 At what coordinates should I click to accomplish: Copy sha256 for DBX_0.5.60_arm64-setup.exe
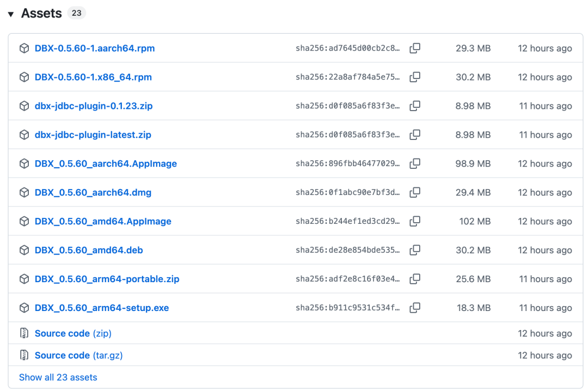(x=415, y=308)
